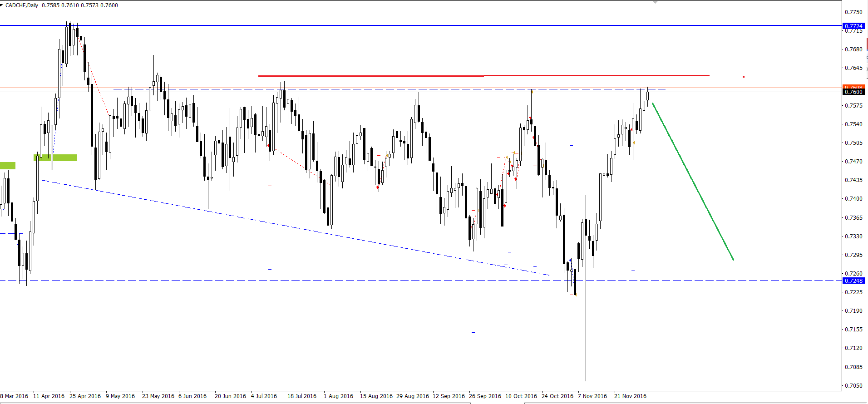Image resolution: width=868 pixels, height=404 pixels.
Task: Click the 0.7120 price scale label
Action: (x=853, y=348)
